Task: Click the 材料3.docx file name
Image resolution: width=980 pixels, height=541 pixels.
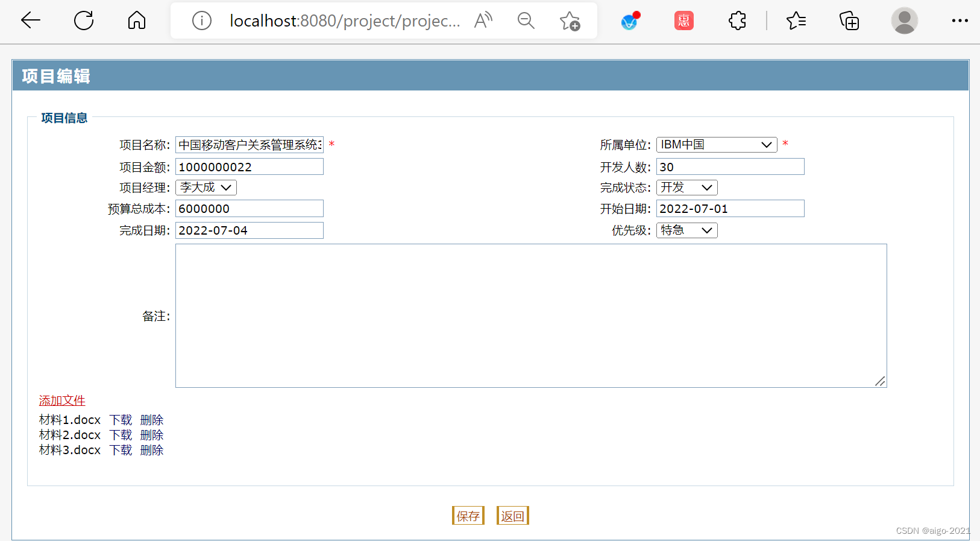Action: 70,450
